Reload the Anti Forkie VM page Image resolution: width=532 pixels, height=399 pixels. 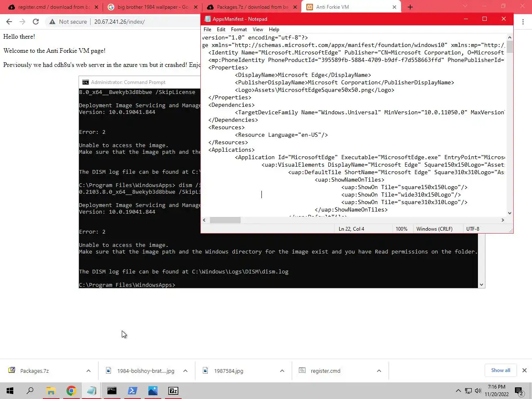[36, 22]
